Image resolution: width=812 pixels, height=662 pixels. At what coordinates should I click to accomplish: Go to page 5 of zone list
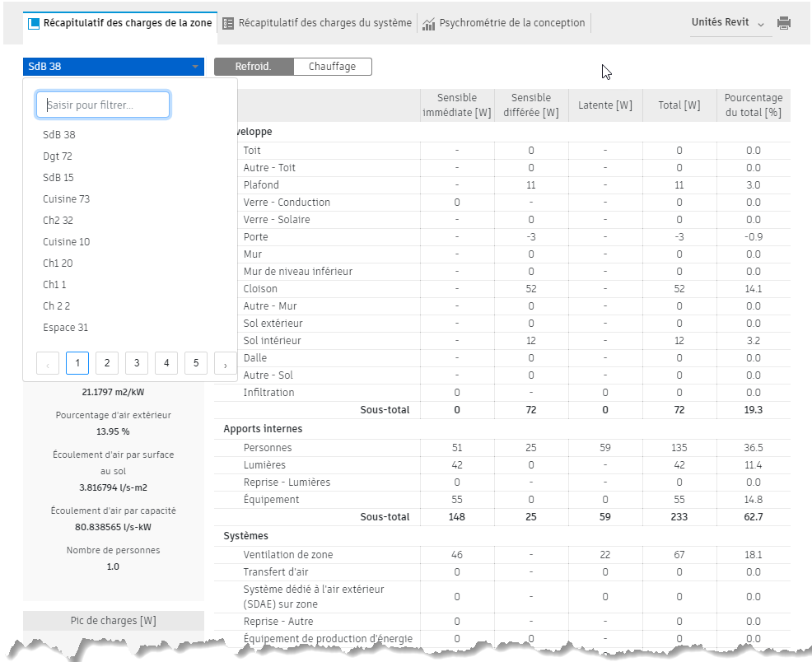pos(196,363)
